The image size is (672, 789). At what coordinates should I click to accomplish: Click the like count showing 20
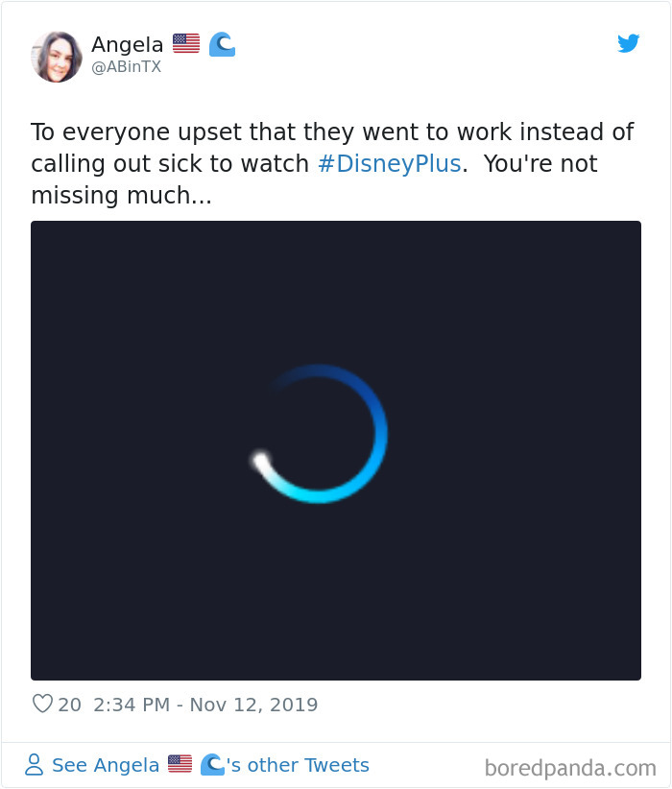point(69,705)
